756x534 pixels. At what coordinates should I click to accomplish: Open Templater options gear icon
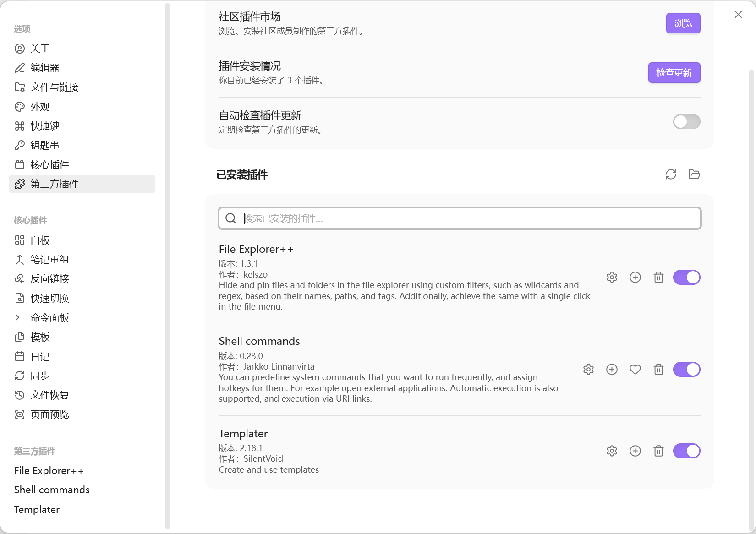click(x=612, y=451)
